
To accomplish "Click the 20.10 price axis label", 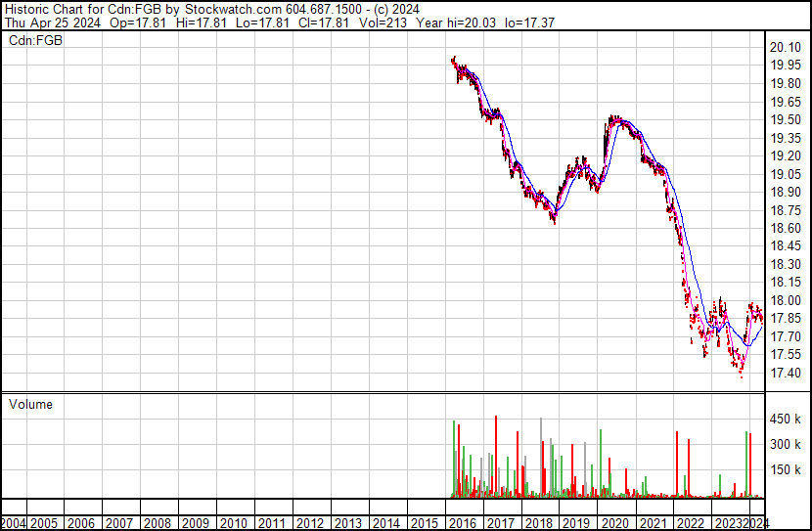I will click(786, 47).
